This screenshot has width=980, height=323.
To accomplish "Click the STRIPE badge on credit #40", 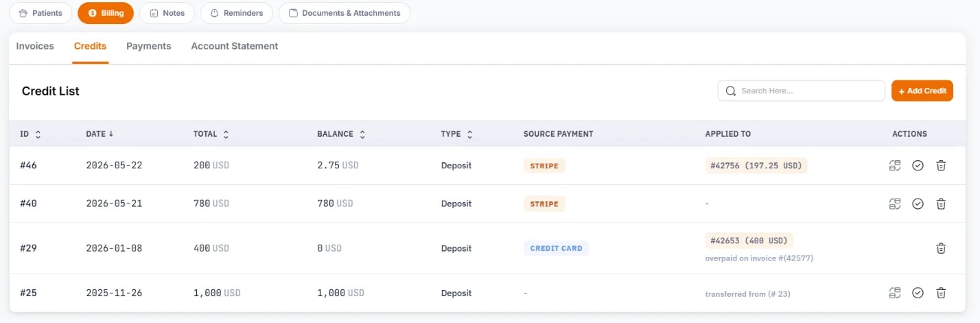I will pyautogui.click(x=544, y=203).
